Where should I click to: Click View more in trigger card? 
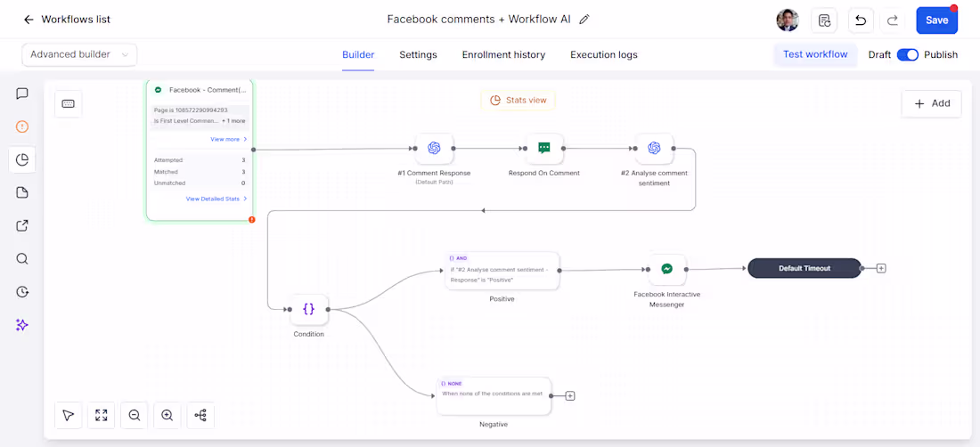tap(229, 139)
